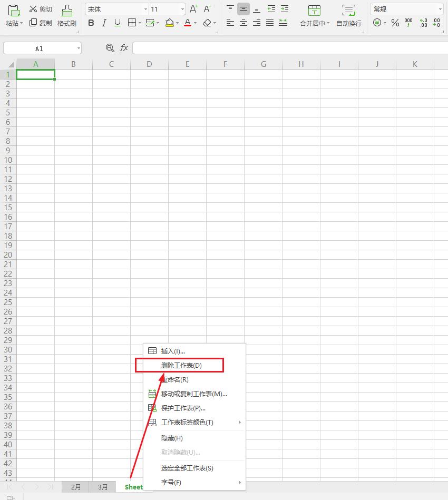This screenshot has width=448, height=500.
Task: Toggle middle vertical alignment
Action: pyautogui.click(x=244, y=9)
